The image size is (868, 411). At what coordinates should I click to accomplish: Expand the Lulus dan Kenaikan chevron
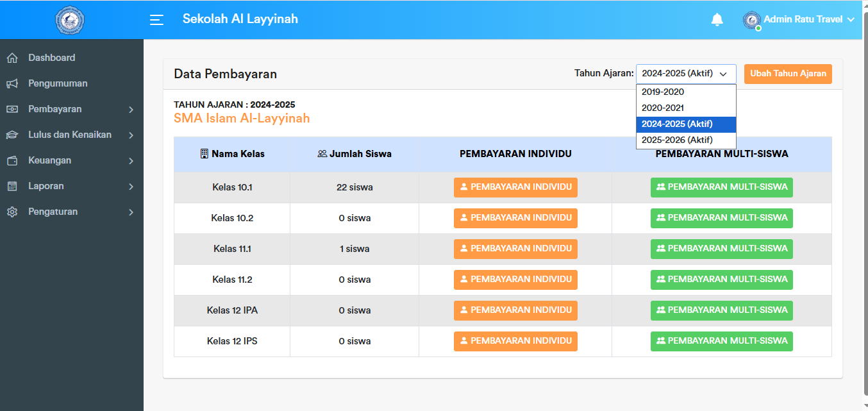131,135
